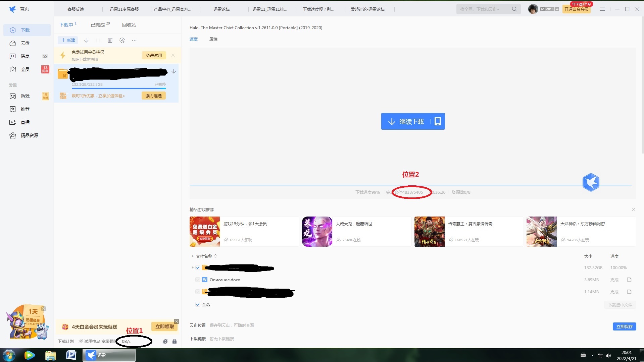The image size is (644, 362).
Task: Click the lock icon in the status bar
Action: [175, 341]
